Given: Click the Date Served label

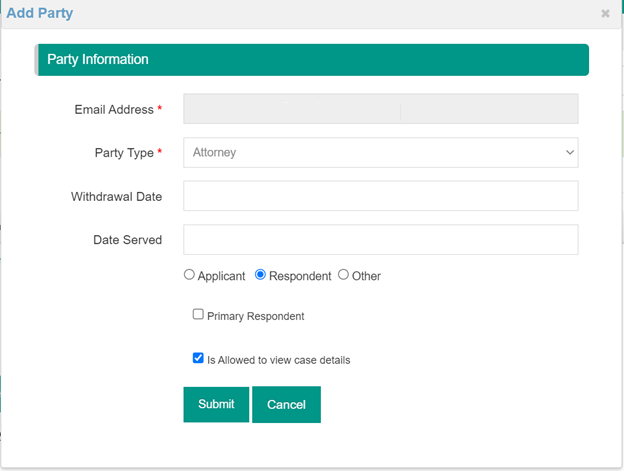Looking at the screenshot, I should click(127, 240).
